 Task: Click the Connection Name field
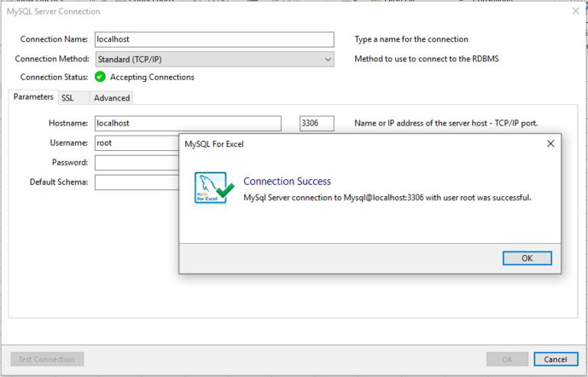pos(214,39)
